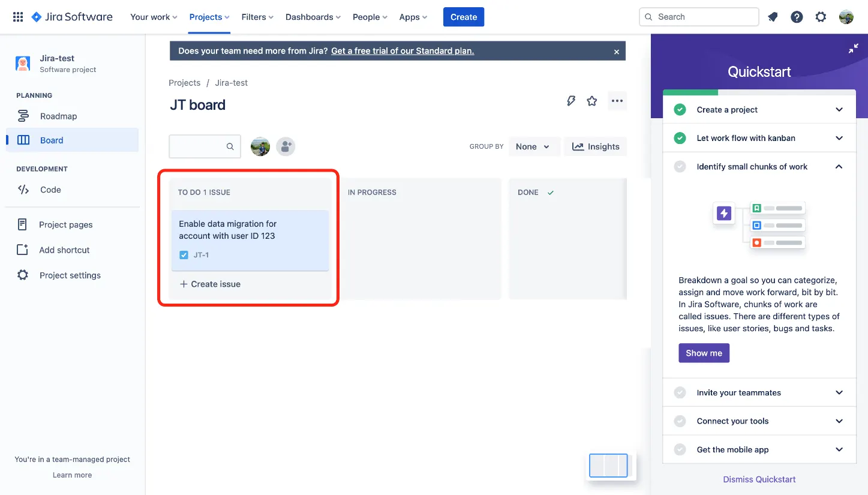The height and width of the screenshot is (495, 868).
Task: Open the app switcher grid icon
Action: (x=18, y=17)
